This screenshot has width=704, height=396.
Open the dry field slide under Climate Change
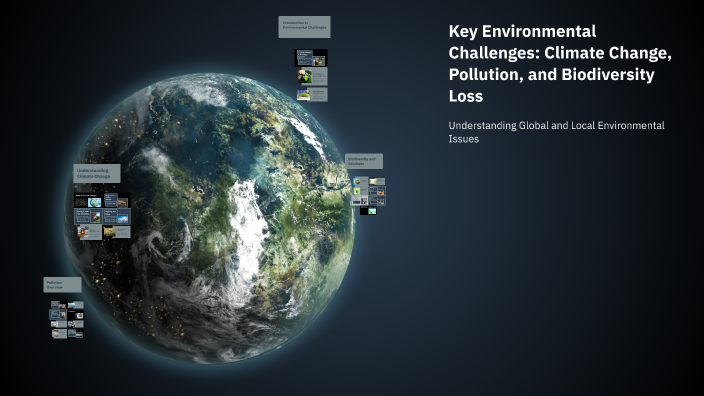(x=117, y=232)
